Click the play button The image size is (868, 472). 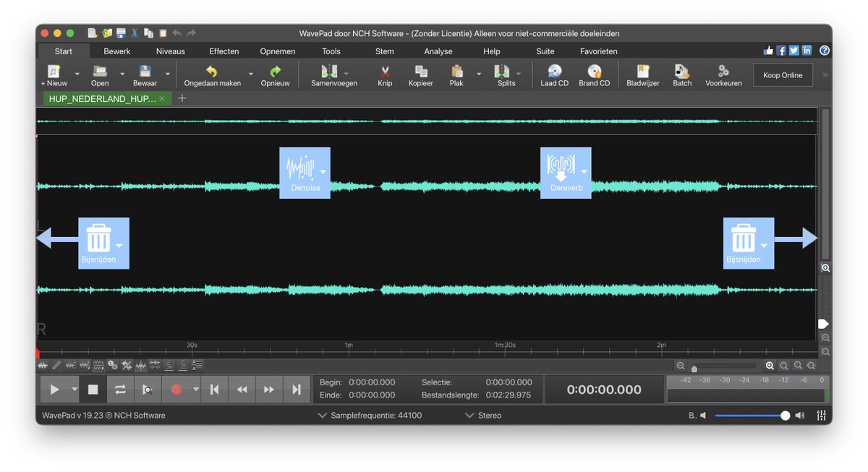[x=55, y=390]
